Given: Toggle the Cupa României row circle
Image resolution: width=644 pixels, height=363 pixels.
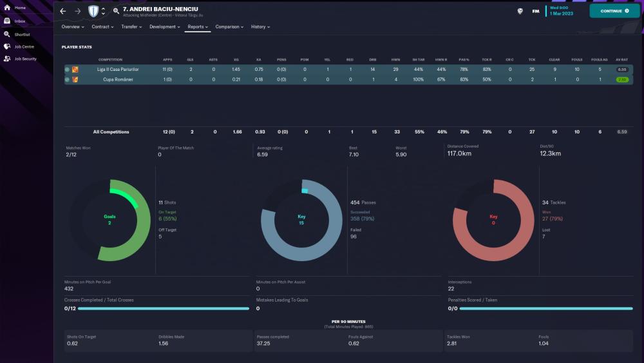Looking at the screenshot, I should [67, 79].
